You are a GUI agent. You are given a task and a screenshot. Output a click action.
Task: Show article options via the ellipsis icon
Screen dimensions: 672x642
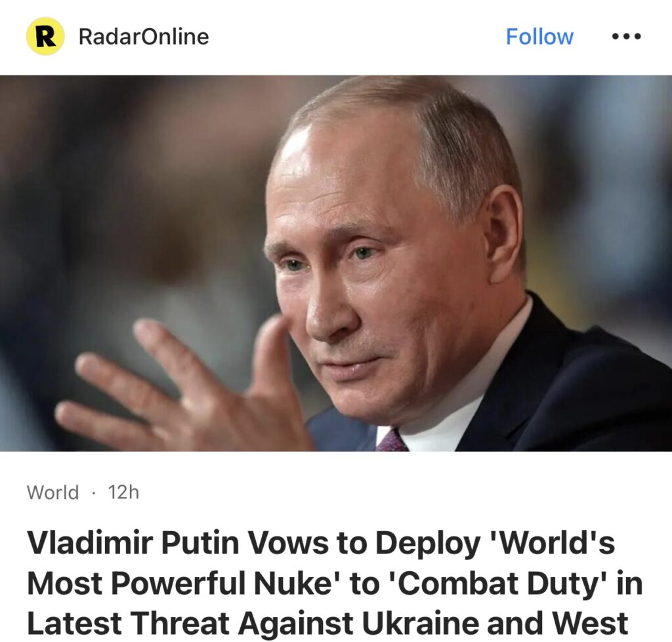click(x=626, y=37)
